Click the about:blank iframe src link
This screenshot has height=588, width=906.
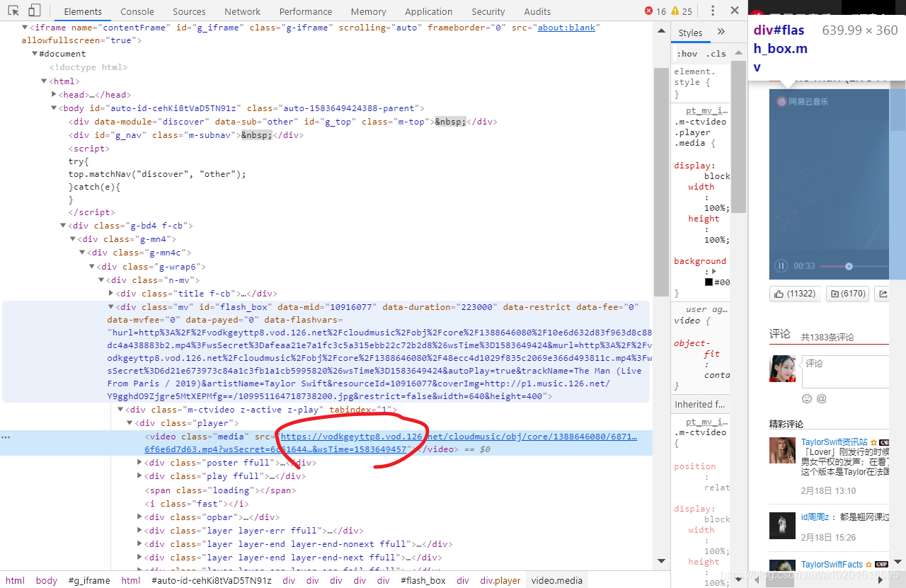(x=568, y=27)
